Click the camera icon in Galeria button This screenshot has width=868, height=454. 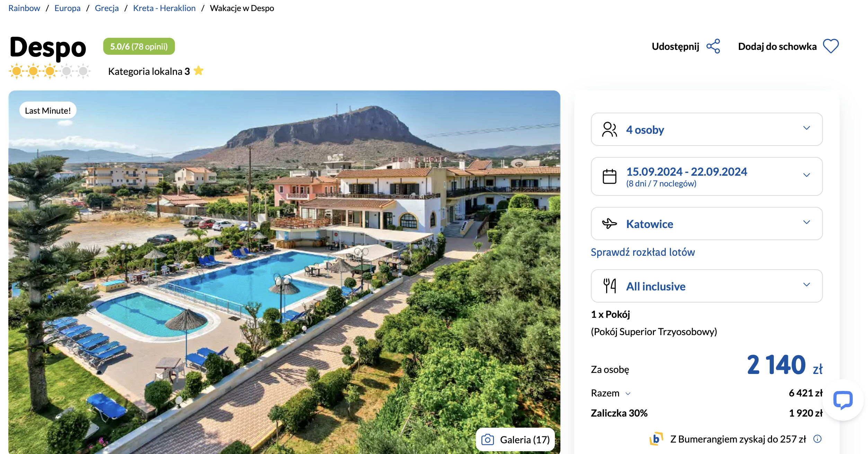pos(487,439)
